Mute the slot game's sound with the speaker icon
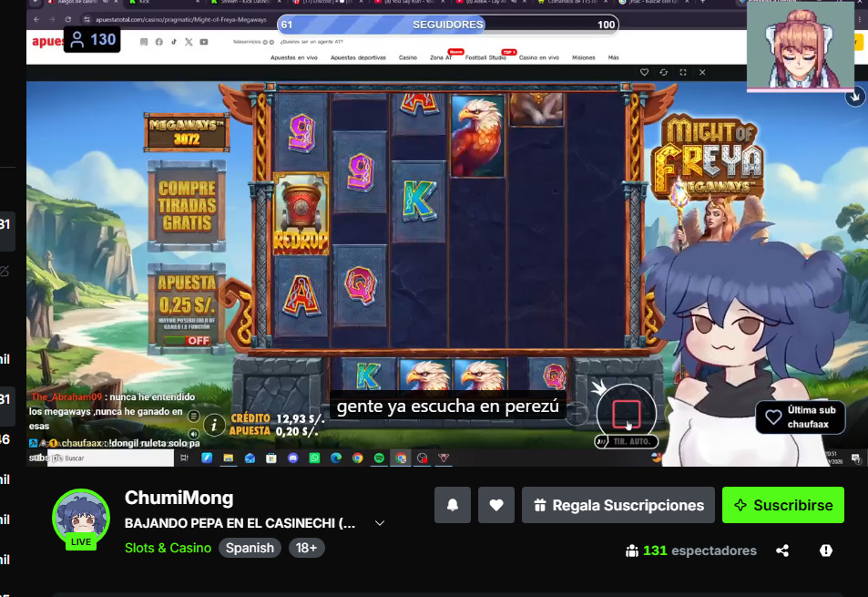Screen dimensions: 868x597 pyautogui.click(x=193, y=434)
